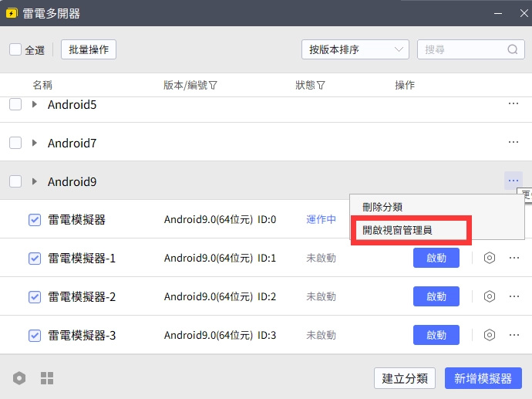Open the version/number column filter icon

[x=213, y=85]
